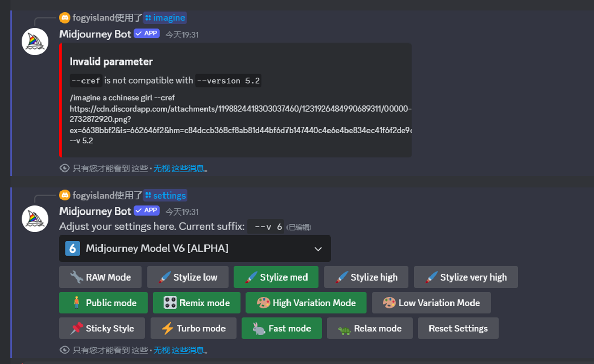This screenshot has width=594, height=364.
Task: Click the turtle icon on Relax mode
Action: click(x=344, y=330)
